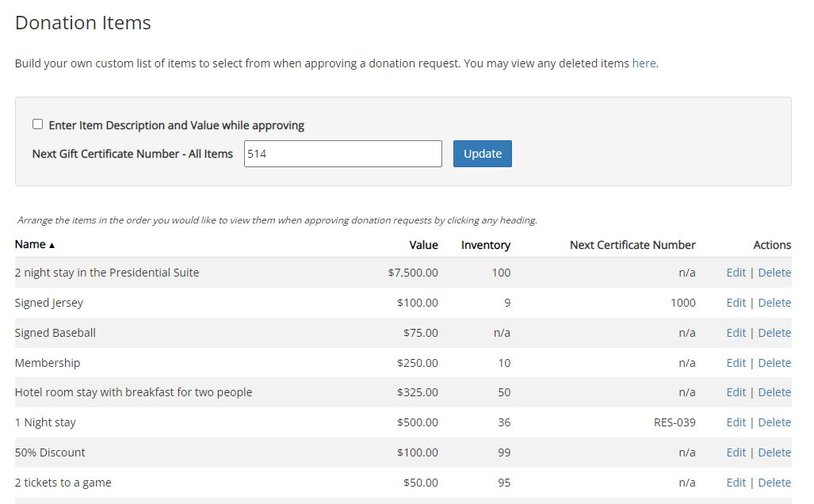The height and width of the screenshot is (504, 814).
Task: Enable the Enter Item Description and Value checkbox
Action: 37,124
